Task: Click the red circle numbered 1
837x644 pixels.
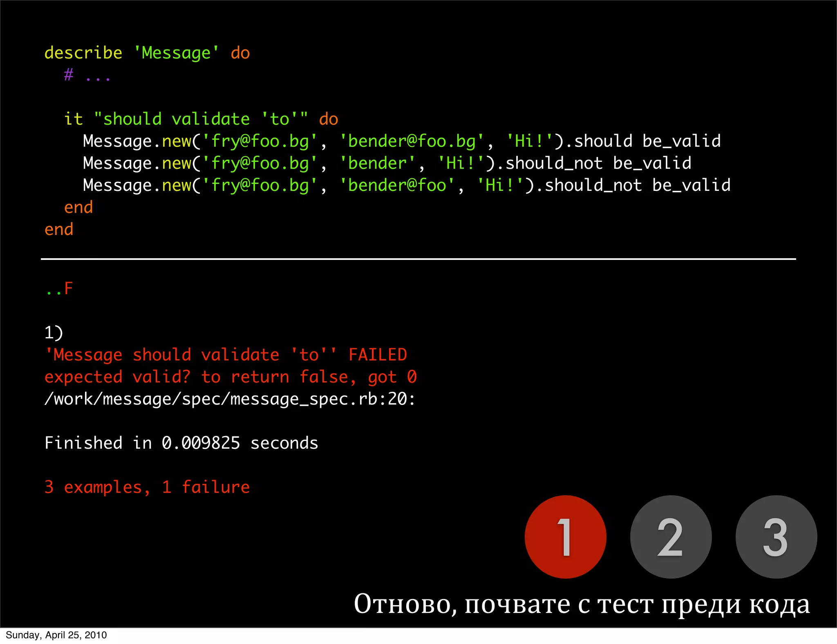Action: (x=565, y=537)
